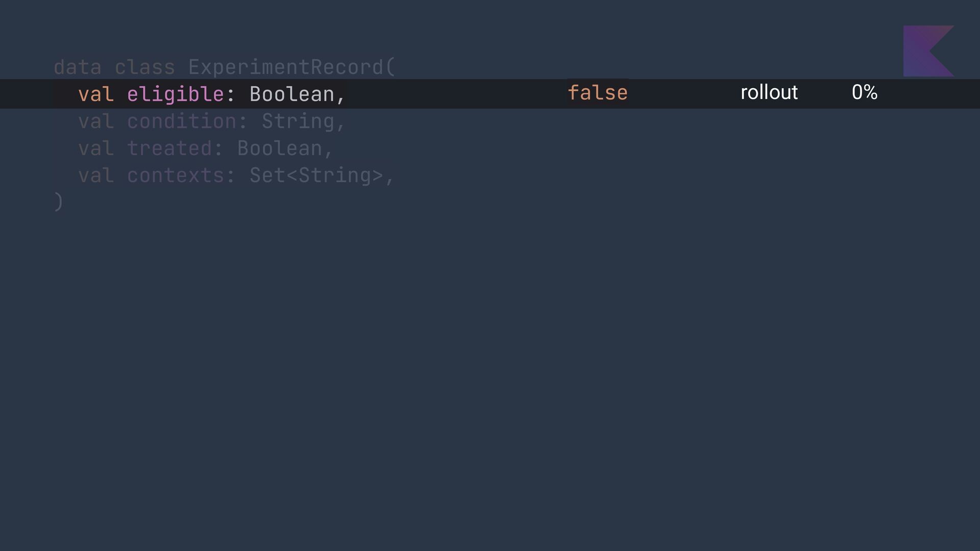980x551 pixels.
Task: Select the highlighted 'eligible' property name
Action: point(176,95)
